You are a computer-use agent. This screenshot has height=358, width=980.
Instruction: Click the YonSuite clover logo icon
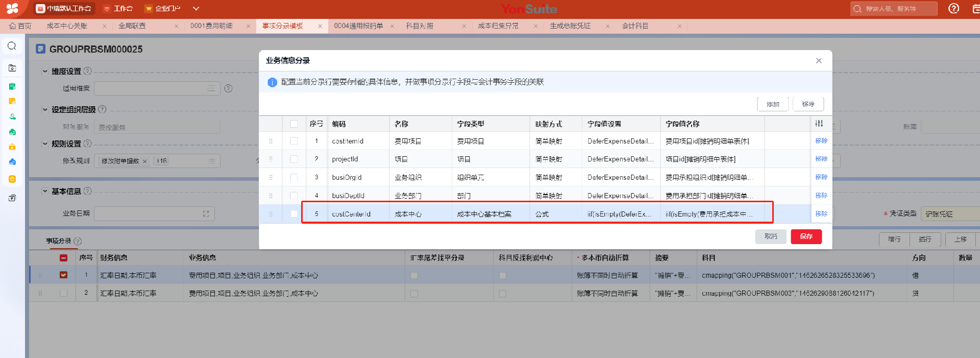(x=12, y=9)
